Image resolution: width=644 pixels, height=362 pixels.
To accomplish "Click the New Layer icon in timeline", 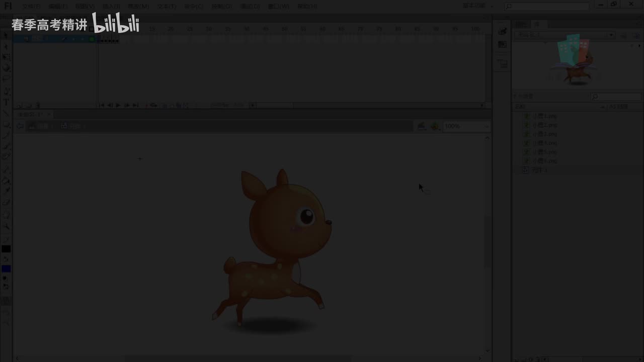I will [x=20, y=106].
